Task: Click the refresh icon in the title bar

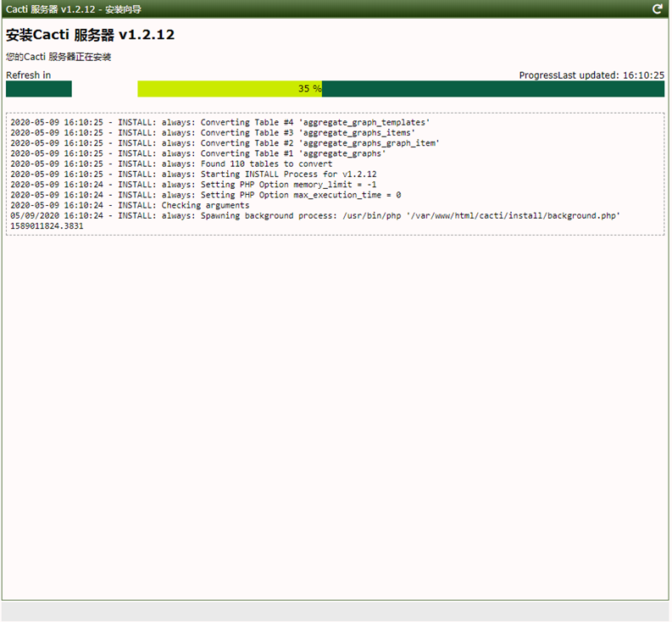Action: [657, 9]
